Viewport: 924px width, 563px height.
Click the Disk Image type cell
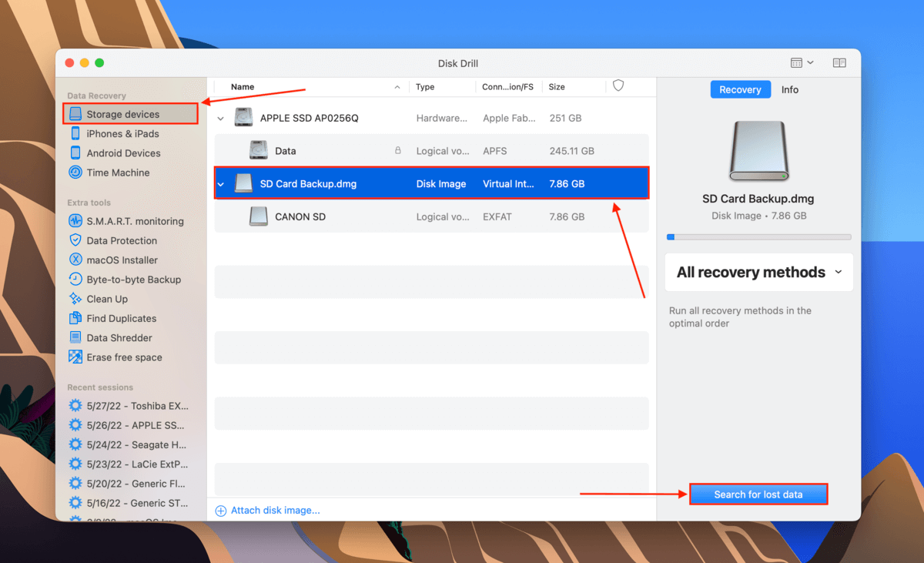click(441, 184)
